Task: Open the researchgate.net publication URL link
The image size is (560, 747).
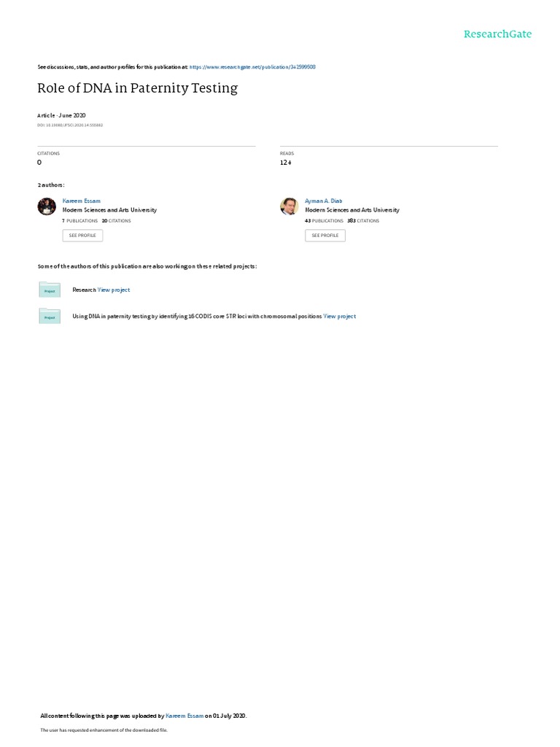Action: pos(252,67)
